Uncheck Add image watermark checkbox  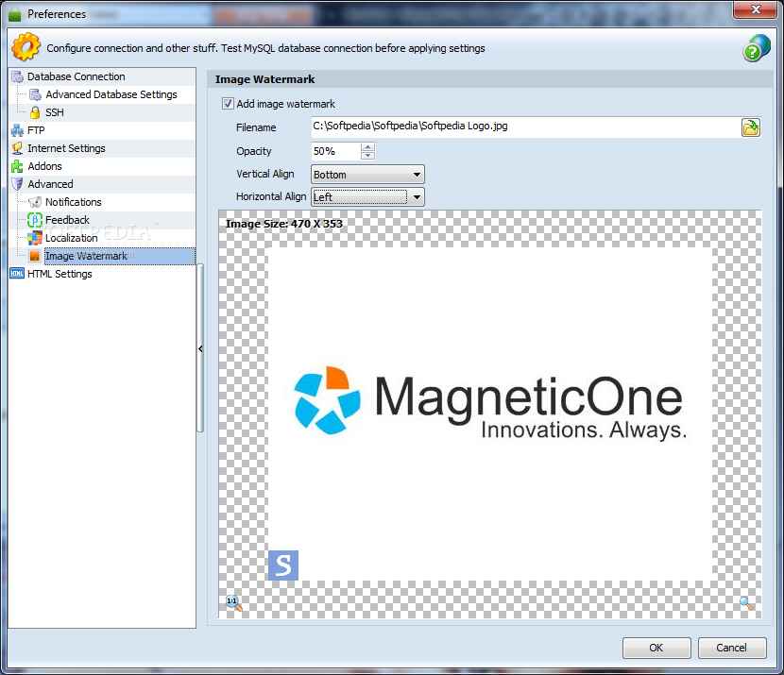[x=228, y=104]
